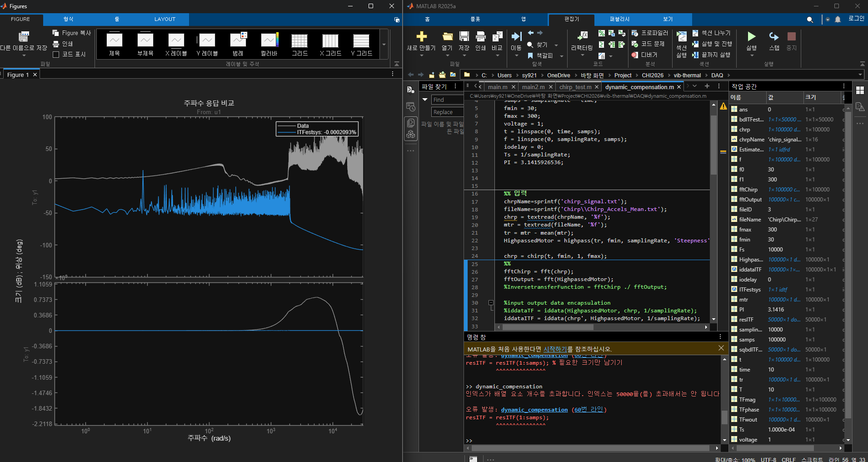Screen dimensions: 868x462
Task: Click the 시작하기 getting started link
Action: (x=555, y=349)
